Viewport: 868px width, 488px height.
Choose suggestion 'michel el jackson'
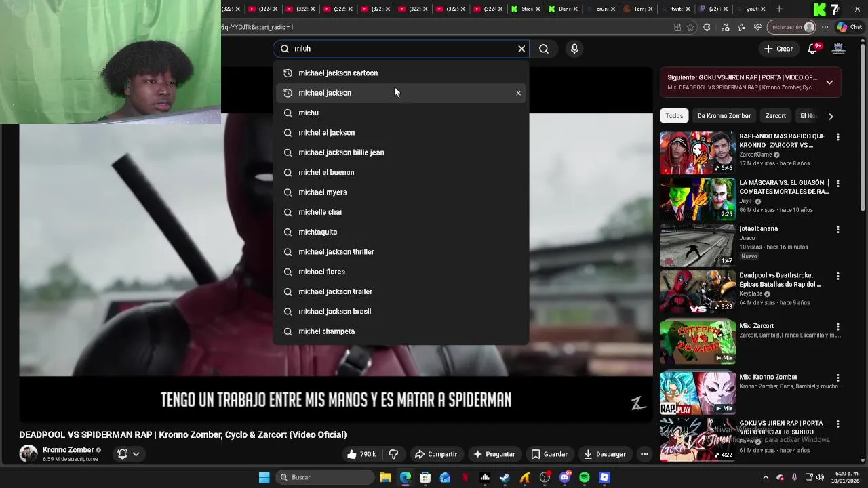(x=401, y=133)
